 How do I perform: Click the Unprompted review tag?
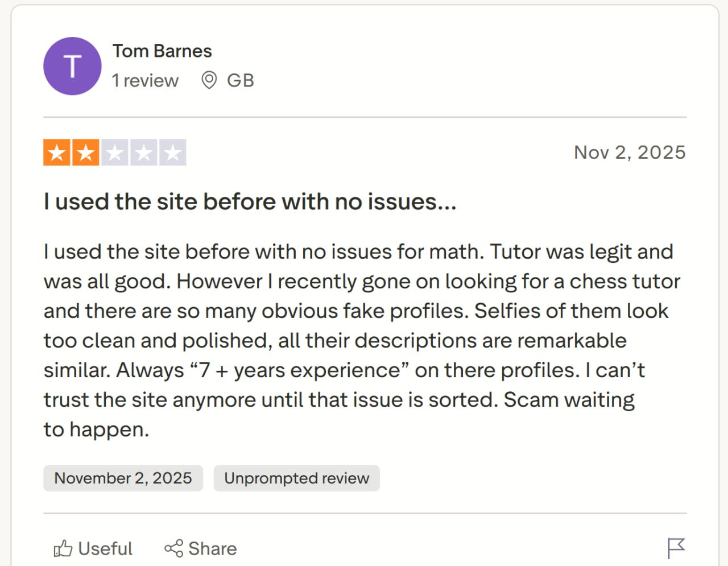tap(296, 478)
